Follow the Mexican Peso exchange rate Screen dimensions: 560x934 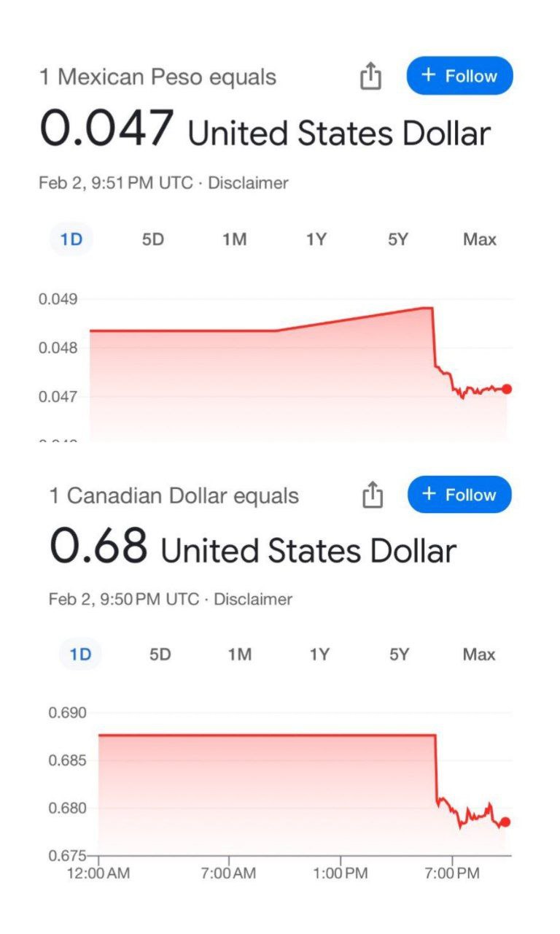[459, 76]
